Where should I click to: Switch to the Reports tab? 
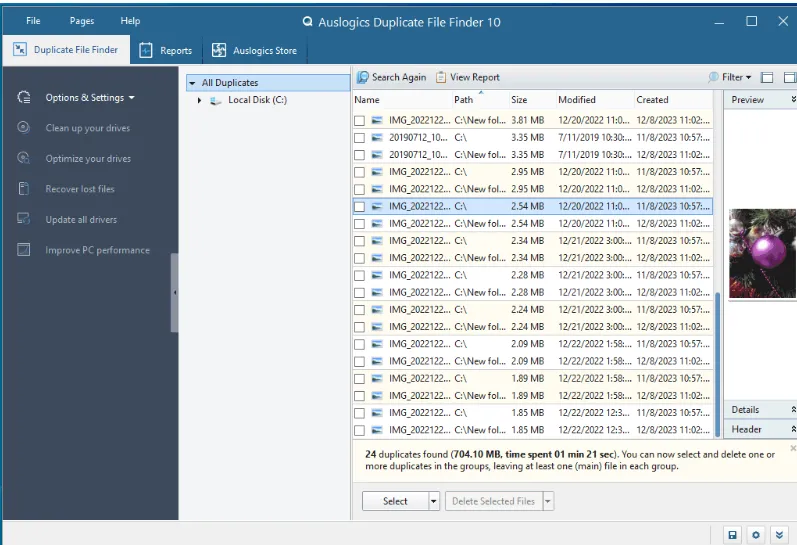166,50
